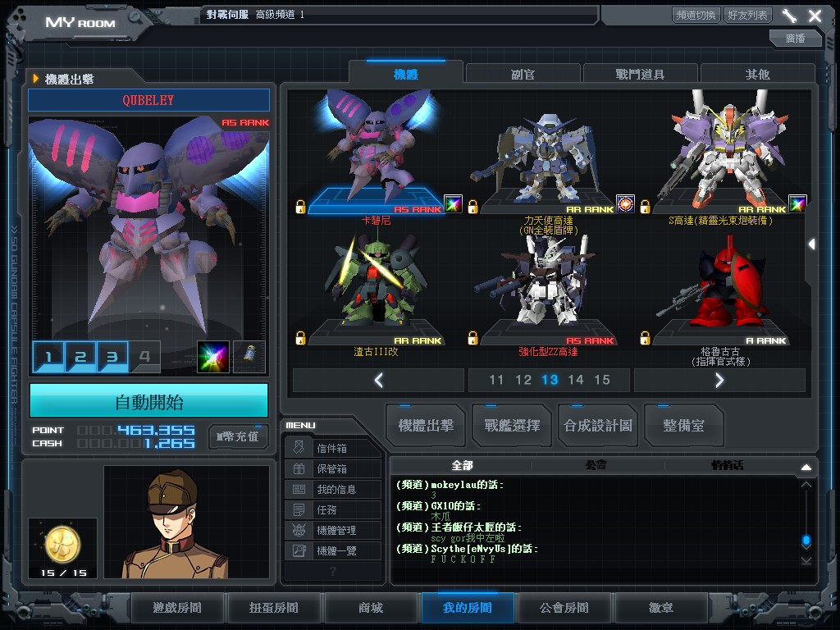Click the magnifier icon beside MY ROOM
This screenshot has width=840, height=630.
135,17
